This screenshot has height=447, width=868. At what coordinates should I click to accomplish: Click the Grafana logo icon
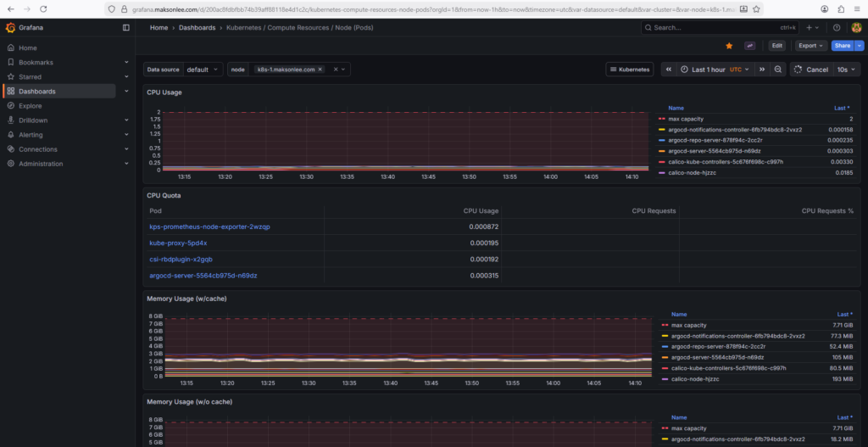(11, 27)
